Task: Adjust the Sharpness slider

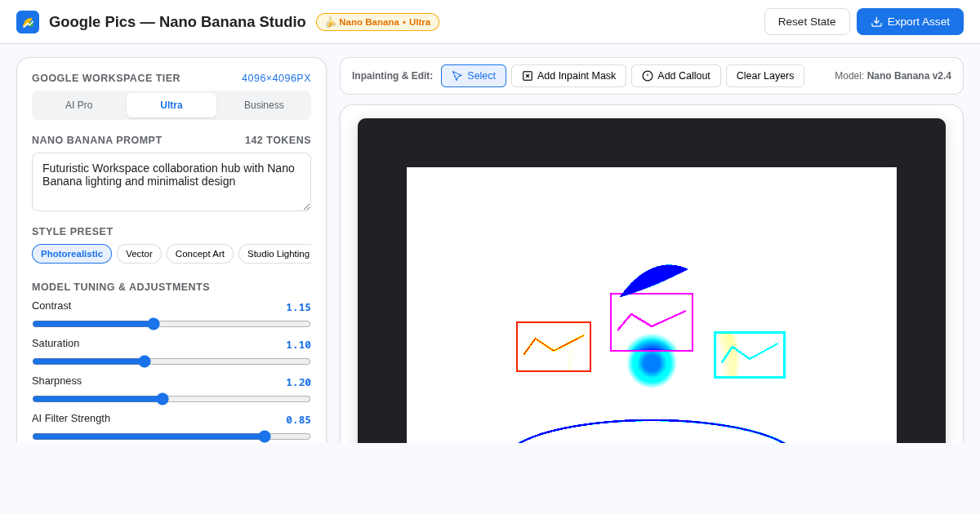Action: tap(171, 399)
